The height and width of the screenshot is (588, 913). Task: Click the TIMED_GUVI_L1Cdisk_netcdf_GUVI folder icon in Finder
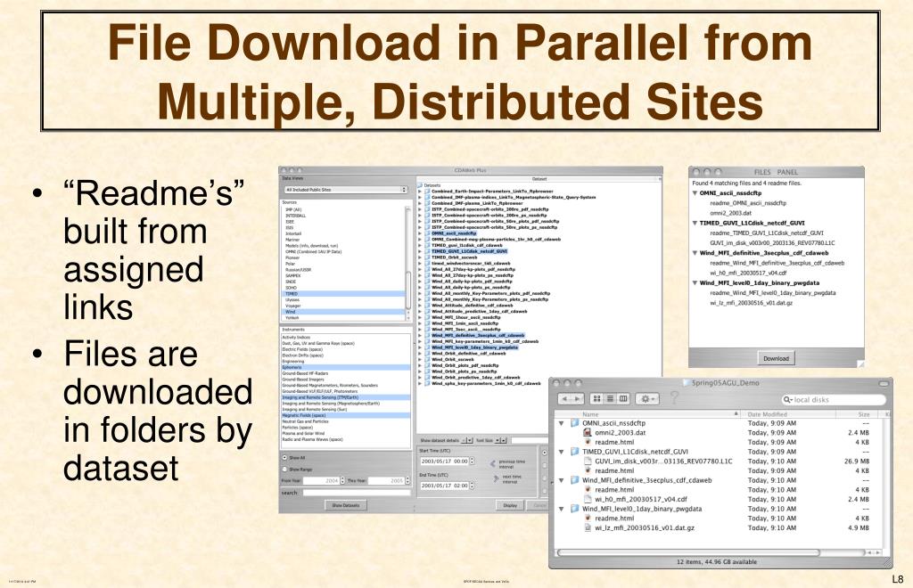[x=575, y=452]
